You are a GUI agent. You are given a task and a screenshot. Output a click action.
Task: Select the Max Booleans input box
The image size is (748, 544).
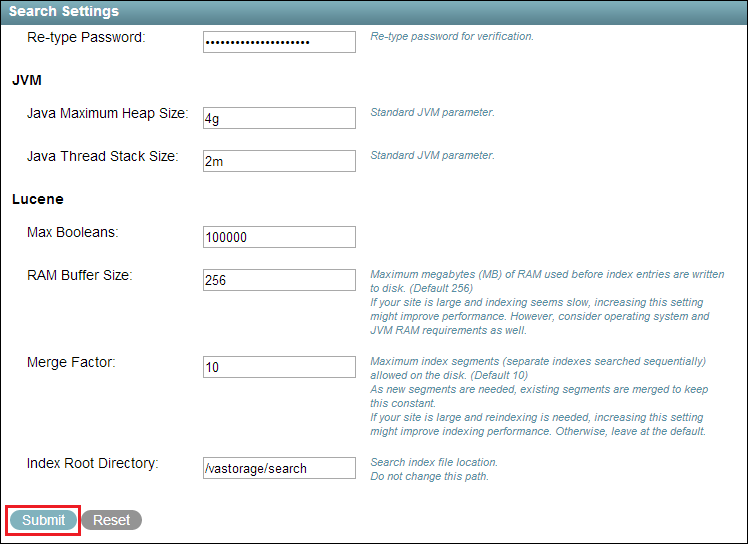pos(279,237)
